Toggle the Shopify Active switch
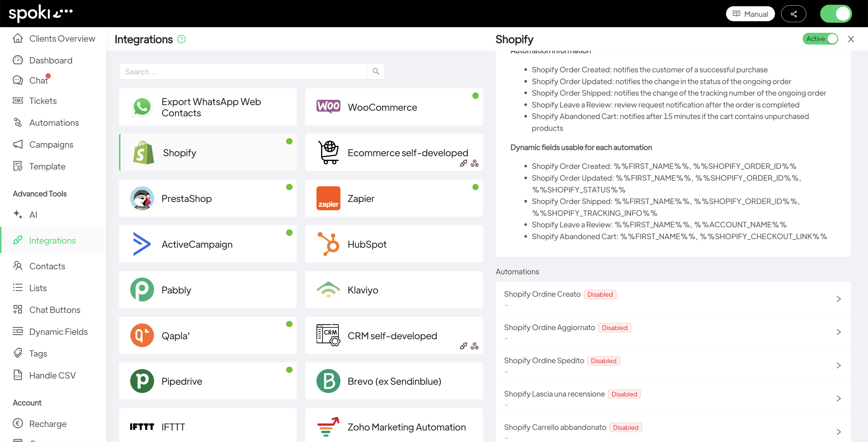This screenshot has height=442, width=868. click(820, 39)
